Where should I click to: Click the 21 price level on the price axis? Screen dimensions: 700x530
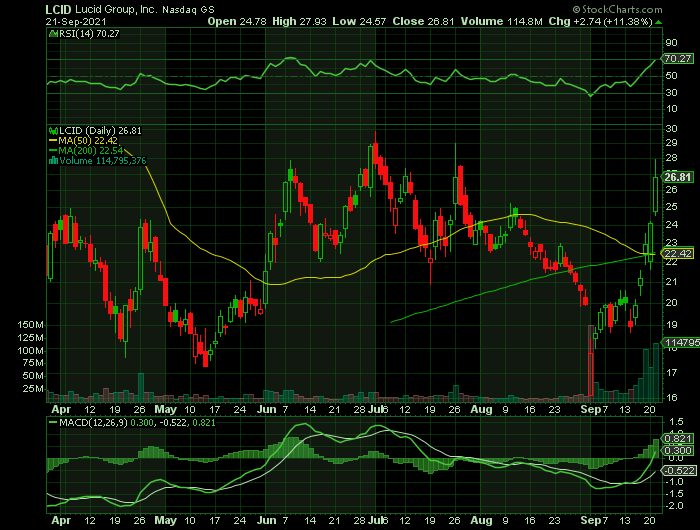[671, 281]
